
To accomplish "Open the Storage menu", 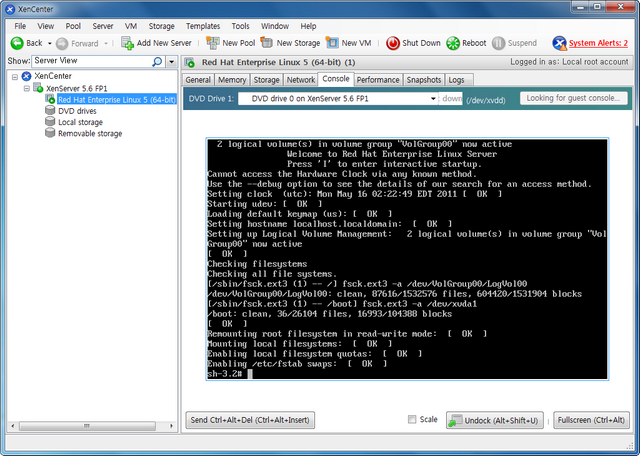I will point(162,26).
